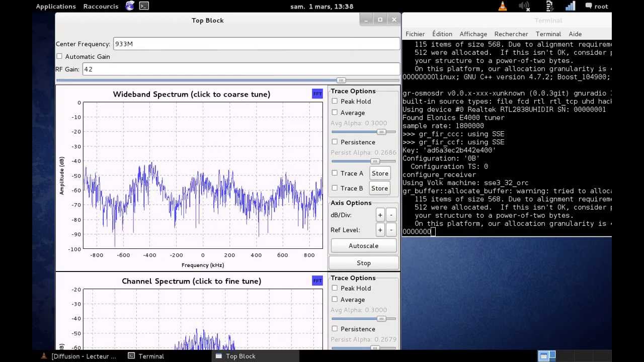The image size is (644, 362).
Task: Open the Raccourcis menu in top panel
Action: (x=101, y=7)
